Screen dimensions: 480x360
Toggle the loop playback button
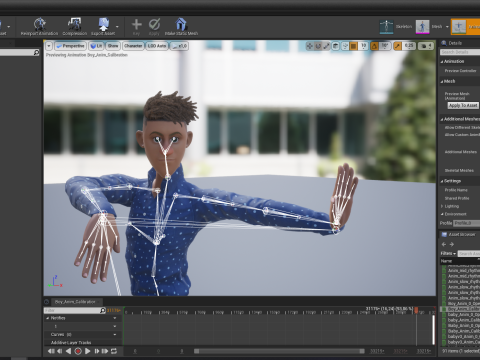tap(114, 351)
